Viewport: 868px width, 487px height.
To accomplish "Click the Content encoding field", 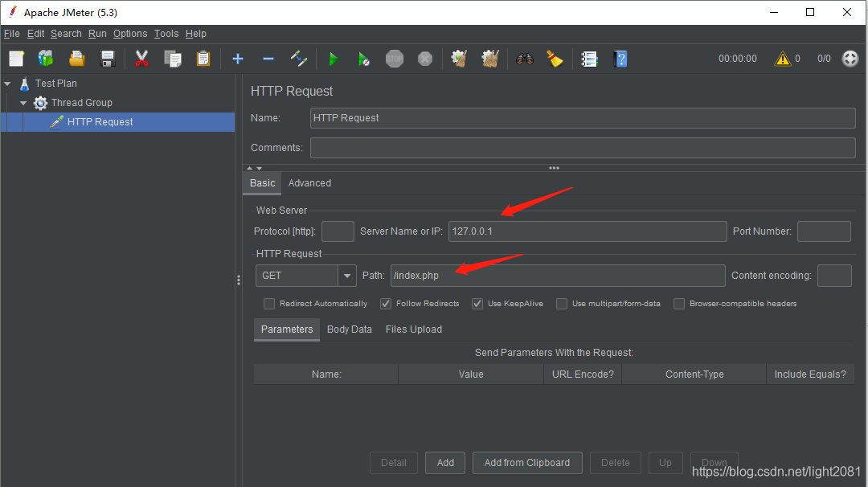I will point(834,276).
